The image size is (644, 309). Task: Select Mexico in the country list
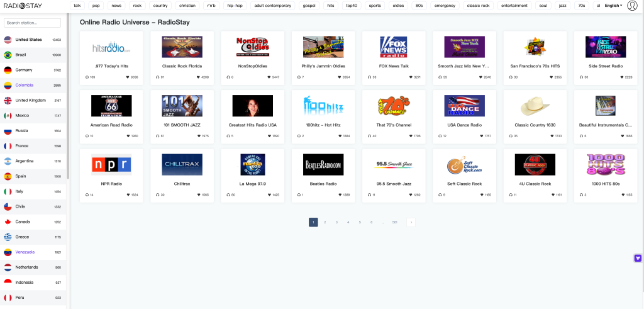(33, 116)
